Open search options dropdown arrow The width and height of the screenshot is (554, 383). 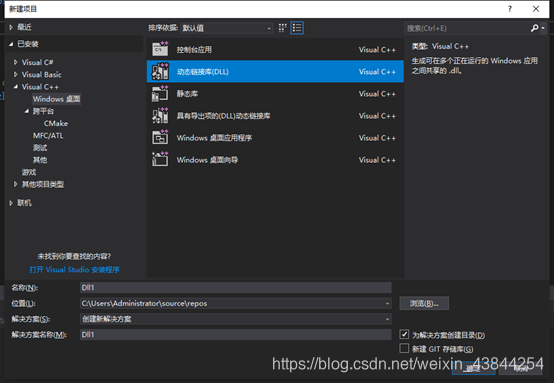pos(543,28)
